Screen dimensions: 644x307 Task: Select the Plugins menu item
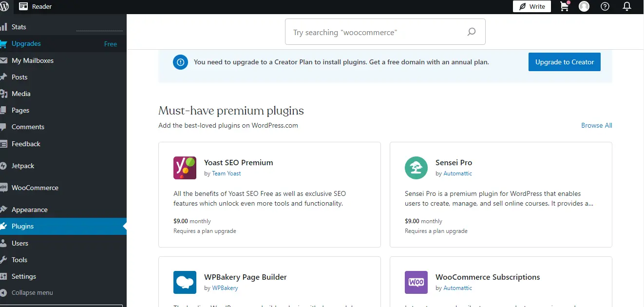point(63,226)
